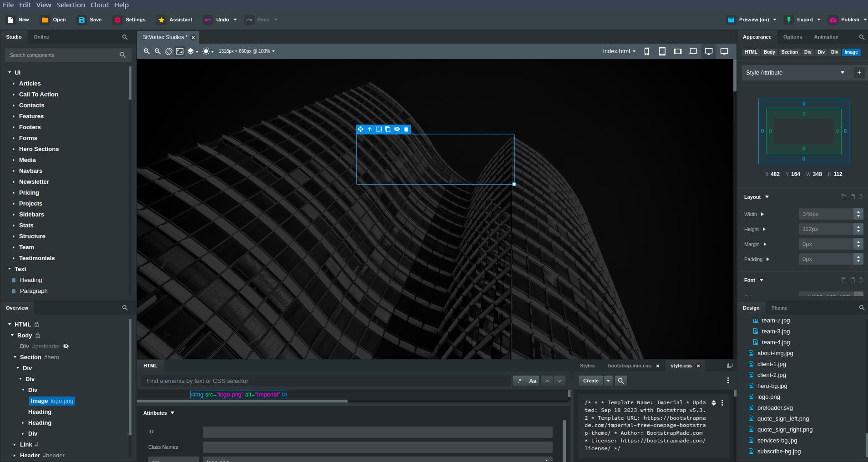Switch preview to extra-large widescreen size
This screenshot has width=868, height=462.
pyautogui.click(x=724, y=51)
